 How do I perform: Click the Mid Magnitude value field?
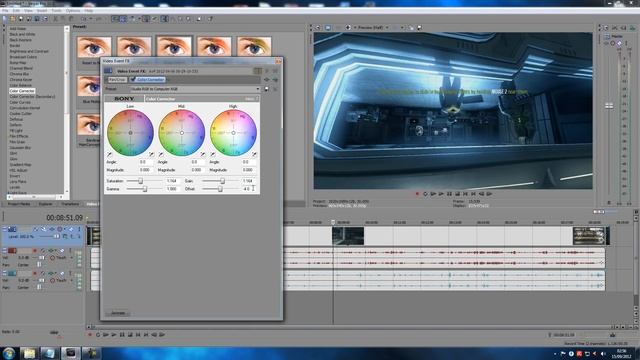[197, 170]
